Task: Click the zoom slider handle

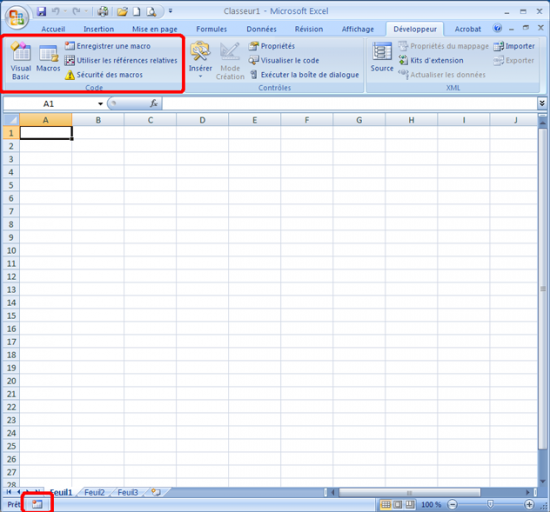Action: pos(490,505)
